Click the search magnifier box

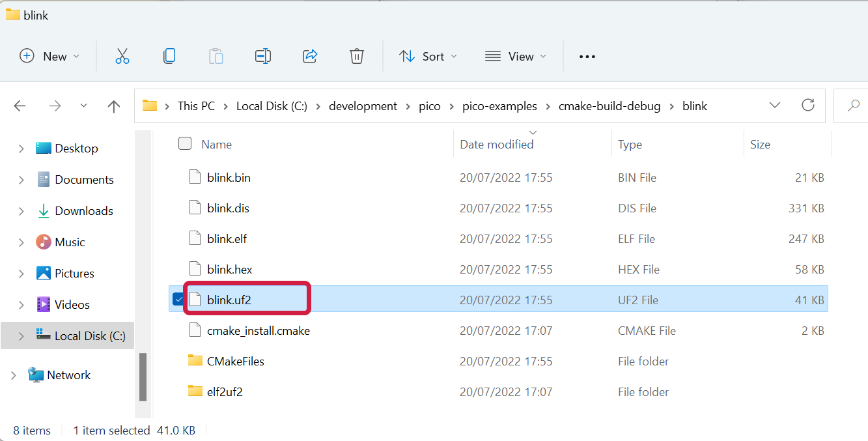click(x=852, y=106)
